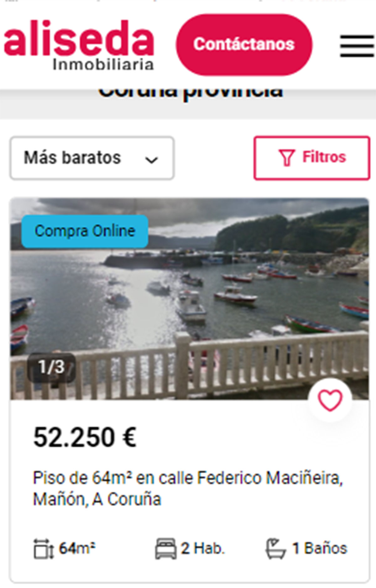
Task: Open the Filtros button
Action: click(312, 158)
